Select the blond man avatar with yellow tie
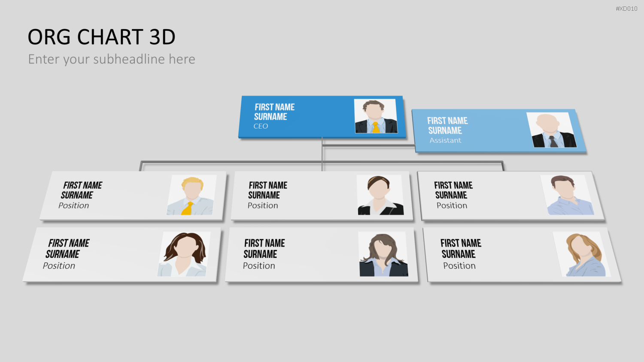This screenshot has height=362, width=644. 191,195
